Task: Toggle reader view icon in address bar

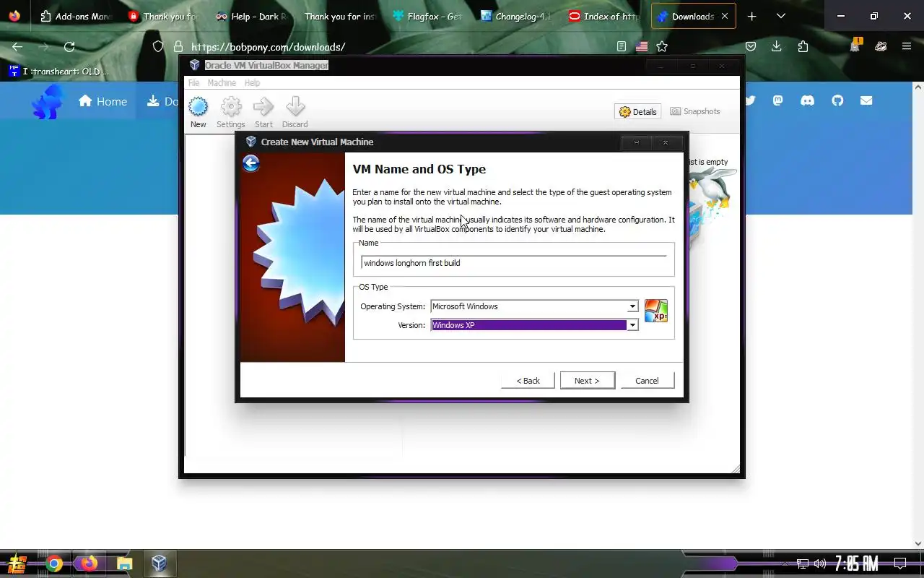Action: tap(622, 47)
